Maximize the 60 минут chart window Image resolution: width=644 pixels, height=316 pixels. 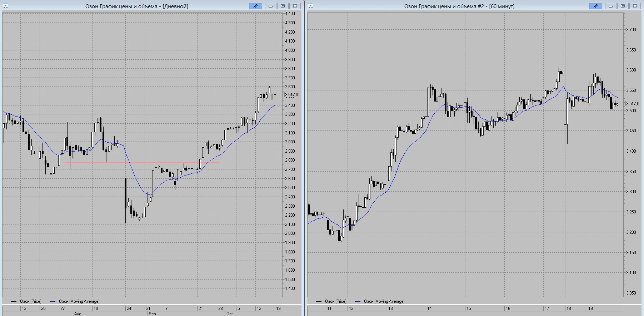[623, 6]
